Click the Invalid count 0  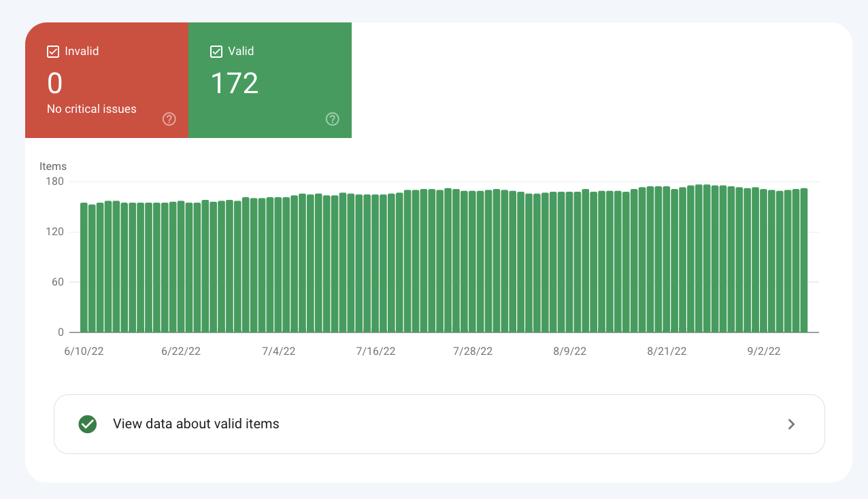[54, 84]
